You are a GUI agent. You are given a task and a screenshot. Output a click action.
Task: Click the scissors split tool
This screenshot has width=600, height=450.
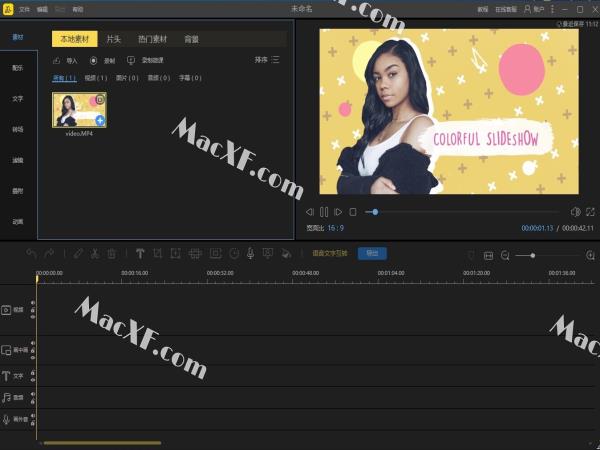coord(95,253)
